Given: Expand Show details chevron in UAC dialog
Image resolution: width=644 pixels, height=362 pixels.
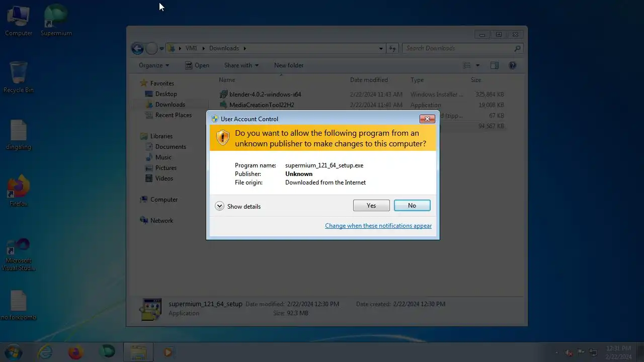Looking at the screenshot, I should point(219,206).
